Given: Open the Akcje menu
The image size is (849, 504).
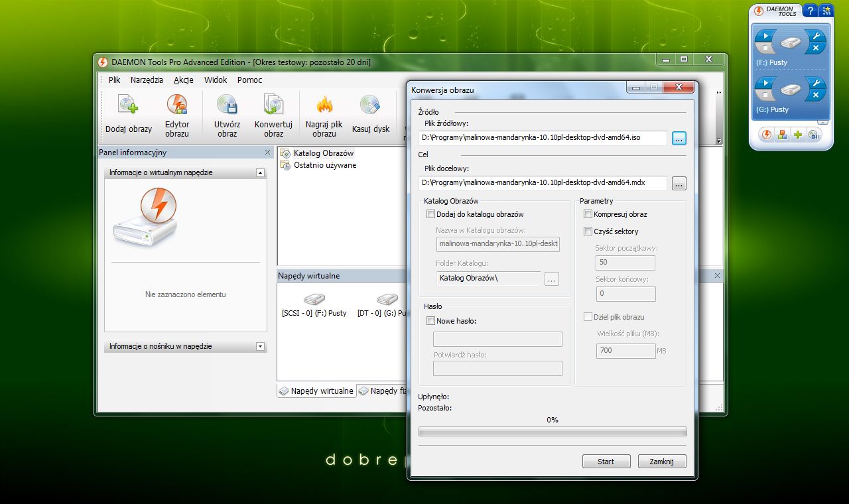Looking at the screenshot, I should [x=184, y=80].
